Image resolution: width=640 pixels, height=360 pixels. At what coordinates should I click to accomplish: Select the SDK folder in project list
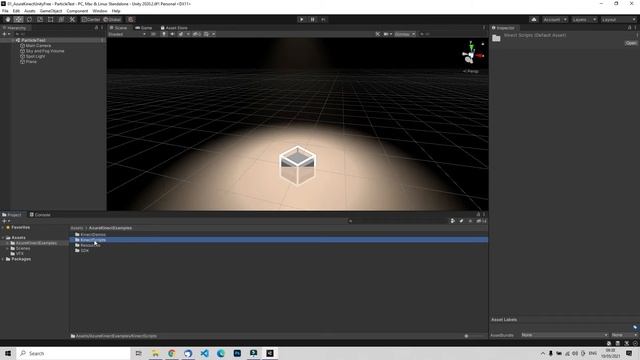(84, 251)
